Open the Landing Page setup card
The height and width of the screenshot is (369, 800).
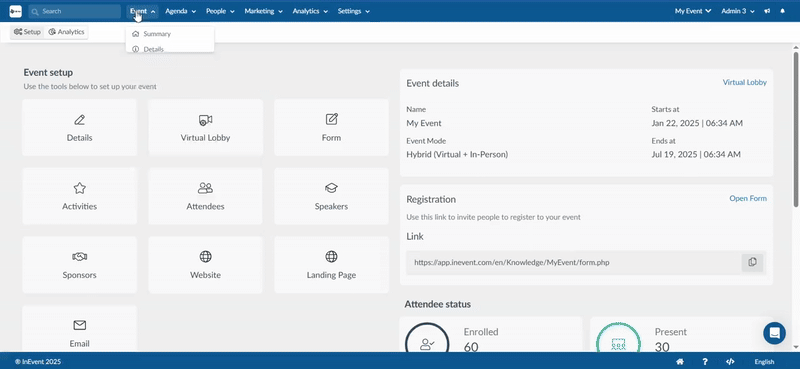(x=332, y=264)
